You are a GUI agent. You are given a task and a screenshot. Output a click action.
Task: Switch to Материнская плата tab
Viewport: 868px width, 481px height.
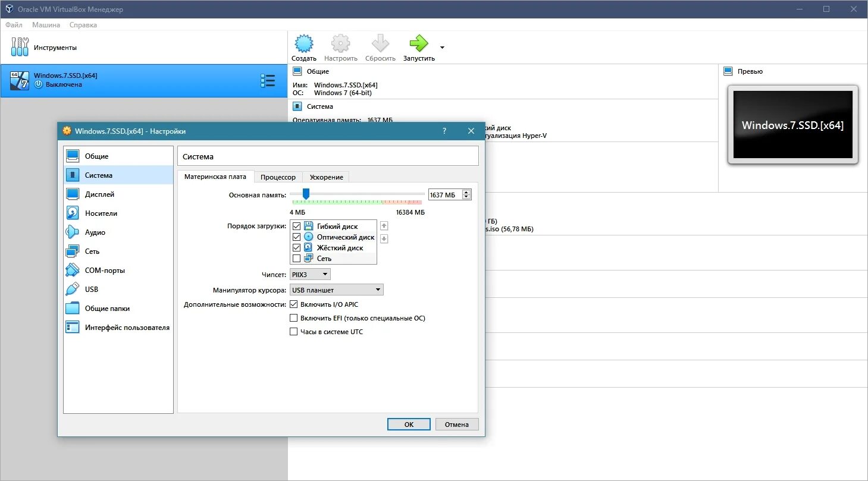[215, 177]
